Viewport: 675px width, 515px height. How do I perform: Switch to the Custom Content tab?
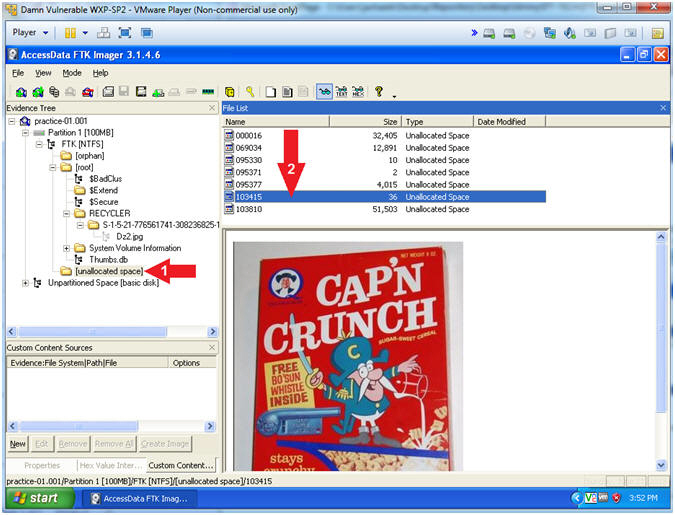click(180, 465)
